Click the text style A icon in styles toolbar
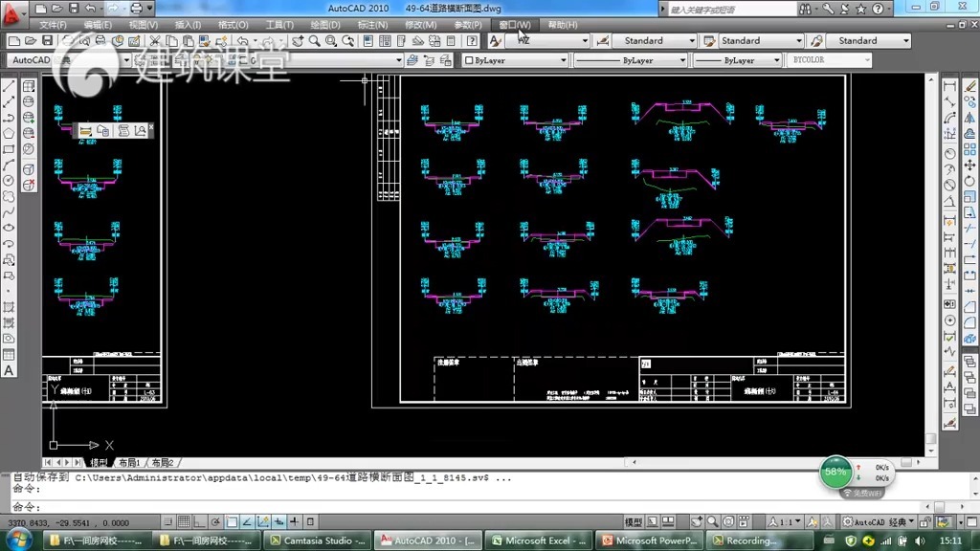This screenshot has width=980, height=551. tap(495, 41)
